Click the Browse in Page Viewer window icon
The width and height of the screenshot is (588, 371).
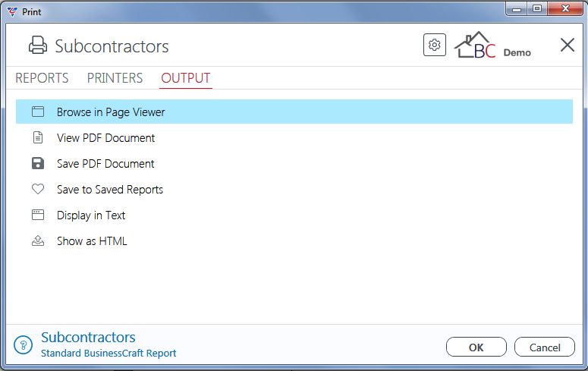pyautogui.click(x=38, y=112)
